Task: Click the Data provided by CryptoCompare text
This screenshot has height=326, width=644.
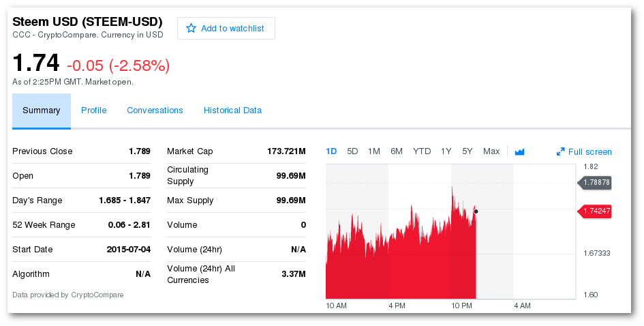Action: coord(67,295)
